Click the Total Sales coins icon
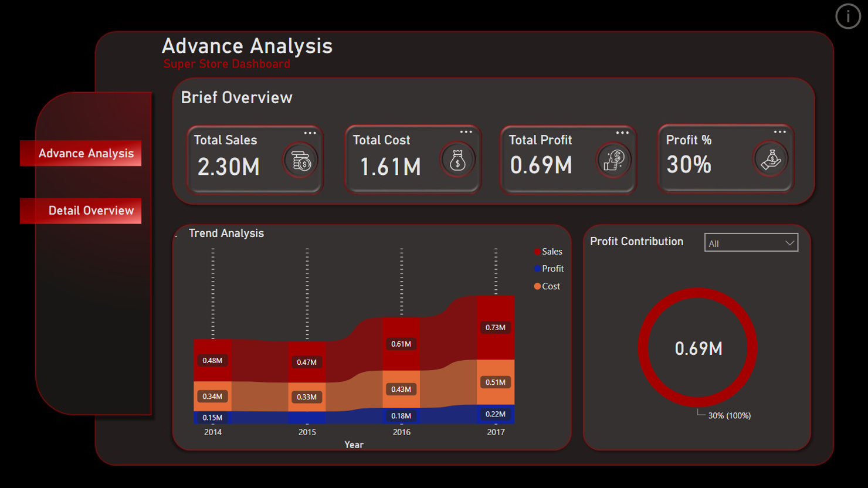The height and width of the screenshot is (488, 868). pos(301,161)
